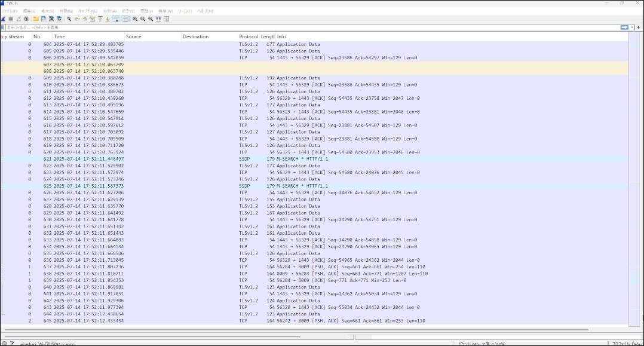Reload this capture file
Image resolution: width=644 pixels, height=346 pixels.
point(59,19)
